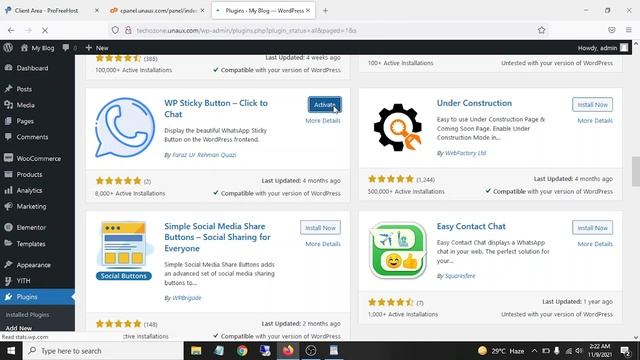The height and width of the screenshot is (360, 640).
Task: Open Marketing in the sidebar
Action: [x=31, y=207]
